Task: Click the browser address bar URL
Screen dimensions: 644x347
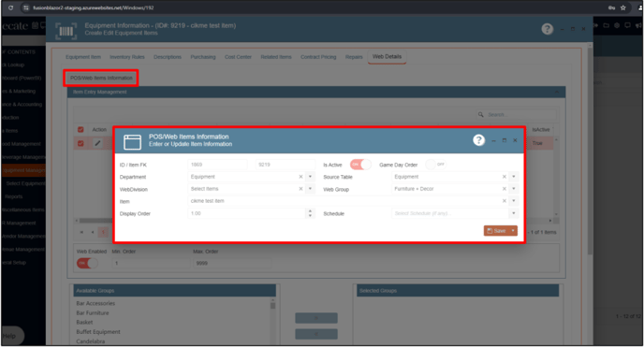Action: 94,7
